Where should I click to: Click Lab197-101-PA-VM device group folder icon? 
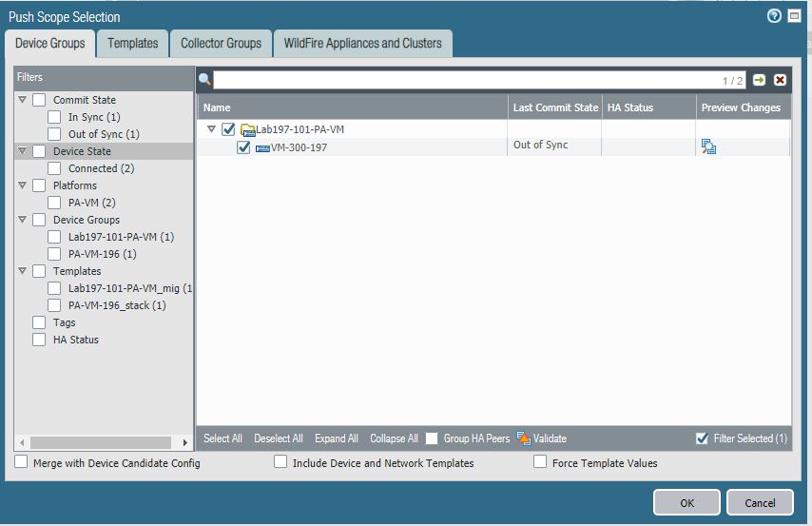click(248, 129)
